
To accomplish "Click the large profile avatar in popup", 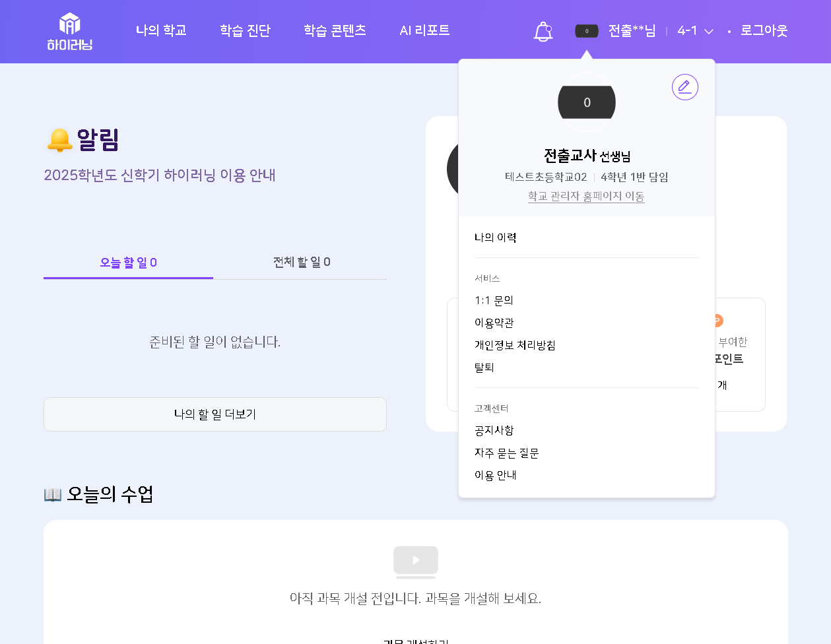I will point(587,102).
